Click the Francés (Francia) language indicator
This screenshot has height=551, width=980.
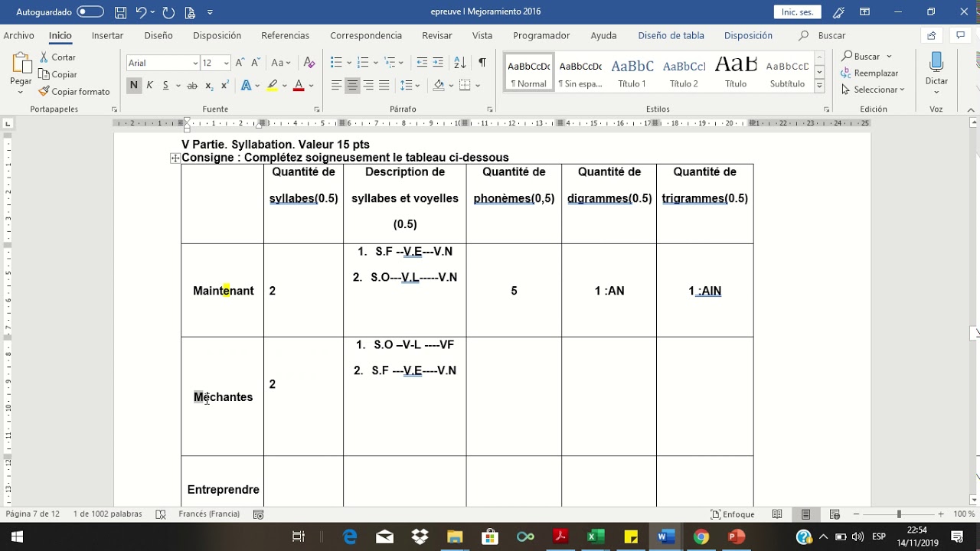coord(208,514)
